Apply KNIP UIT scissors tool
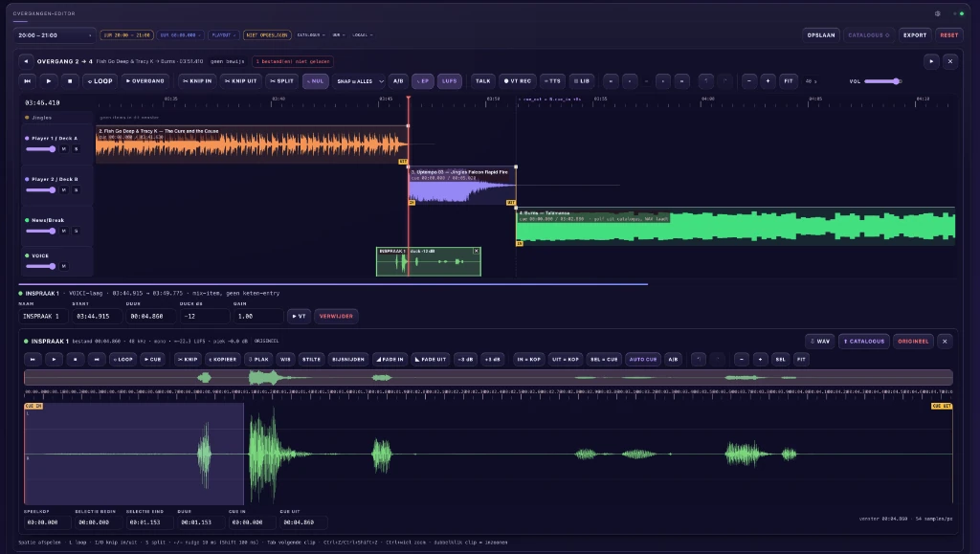 tap(240, 81)
